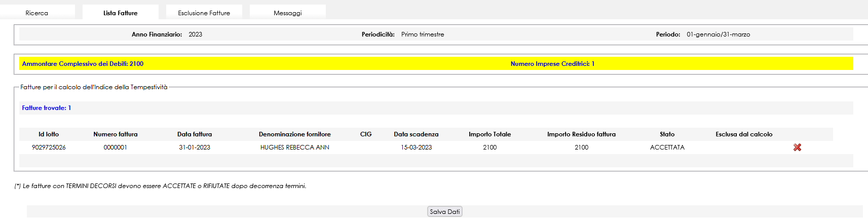868x221 pixels.
Task: Click the Stato column header
Action: pyautogui.click(x=667, y=134)
